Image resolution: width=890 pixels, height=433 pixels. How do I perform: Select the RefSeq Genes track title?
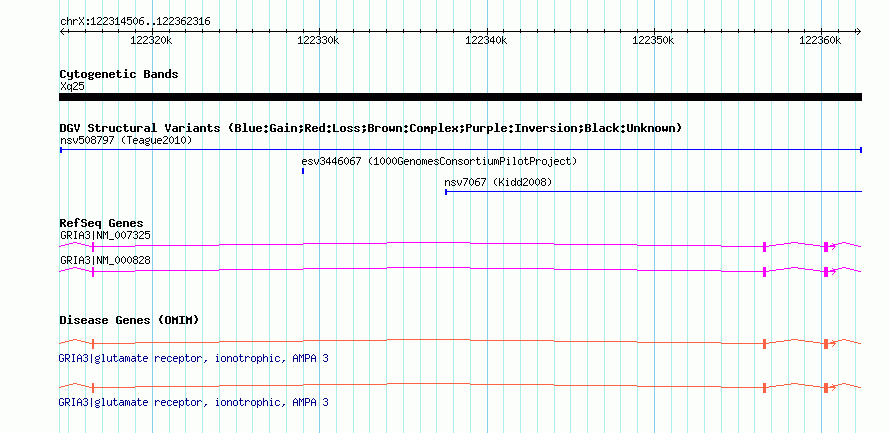tap(102, 223)
